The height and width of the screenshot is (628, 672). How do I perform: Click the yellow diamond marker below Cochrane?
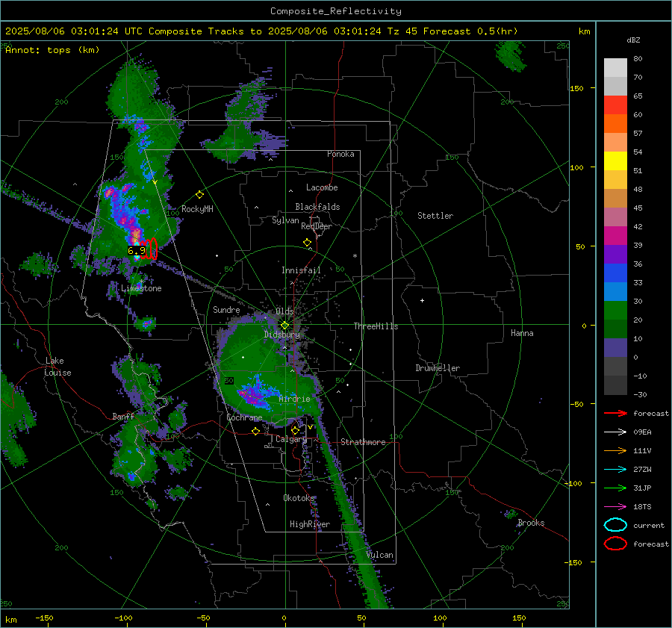(x=256, y=432)
